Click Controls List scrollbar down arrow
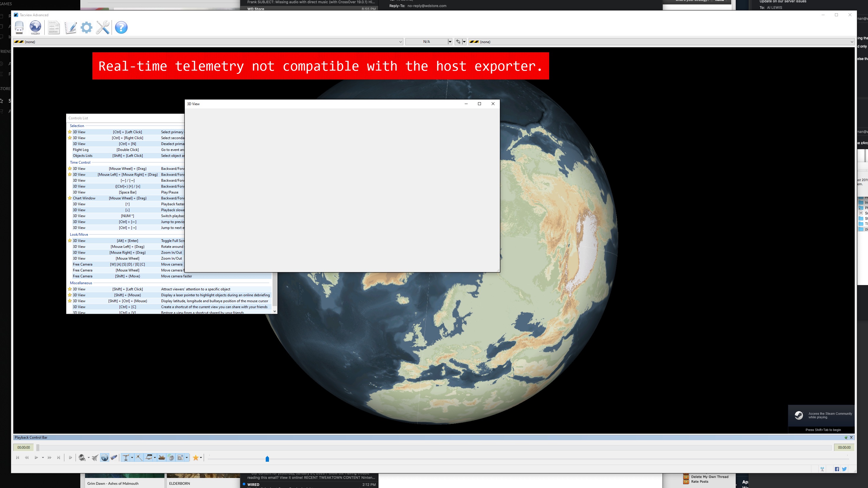Image resolution: width=868 pixels, height=488 pixels. [x=275, y=311]
